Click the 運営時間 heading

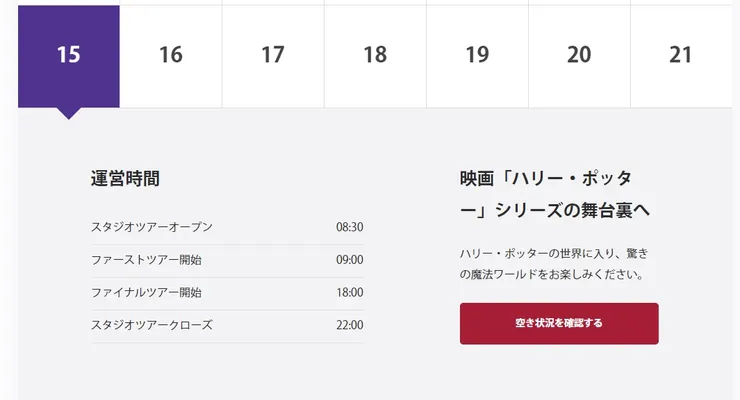point(125,179)
